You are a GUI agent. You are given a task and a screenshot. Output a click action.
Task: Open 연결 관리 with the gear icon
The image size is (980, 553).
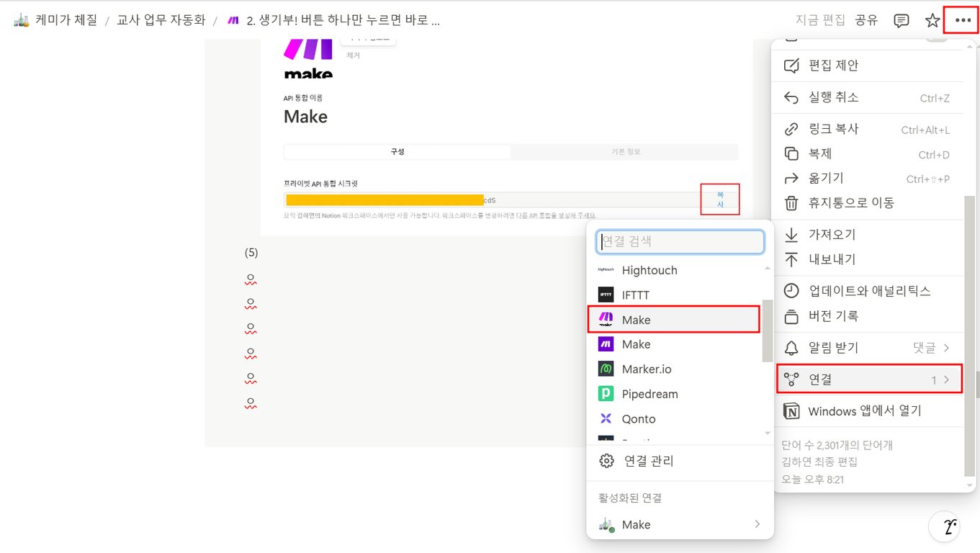680,461
